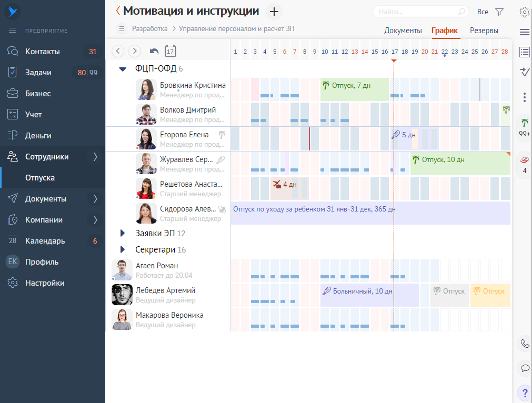
Task: Click the checkmark approval icon in right sidebar
Action: click(524, 72)
